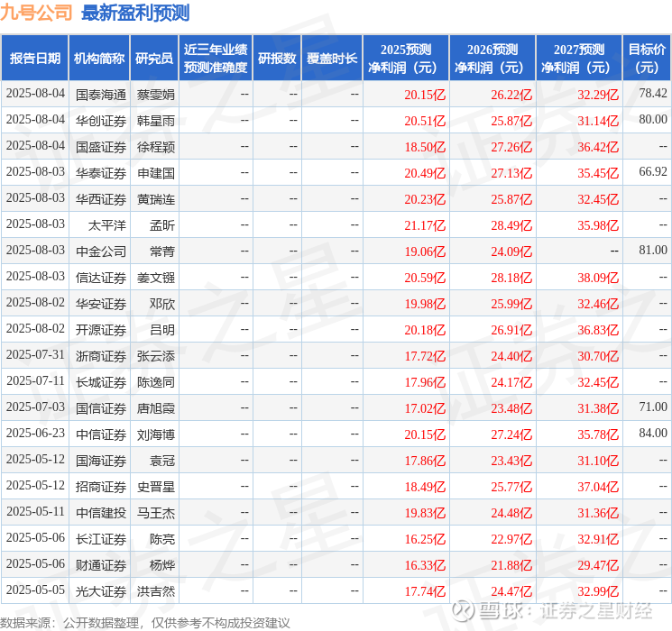The image size is (672, 631).
Task: Click the 国信证券 institution cell
Action: coord(101,408)
